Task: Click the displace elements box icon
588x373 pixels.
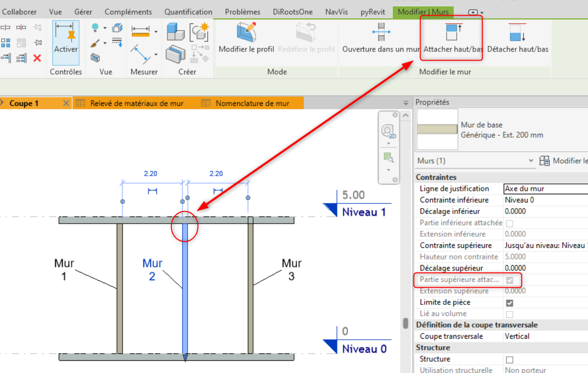Action: pyautogui.click(x=95, y=58)
